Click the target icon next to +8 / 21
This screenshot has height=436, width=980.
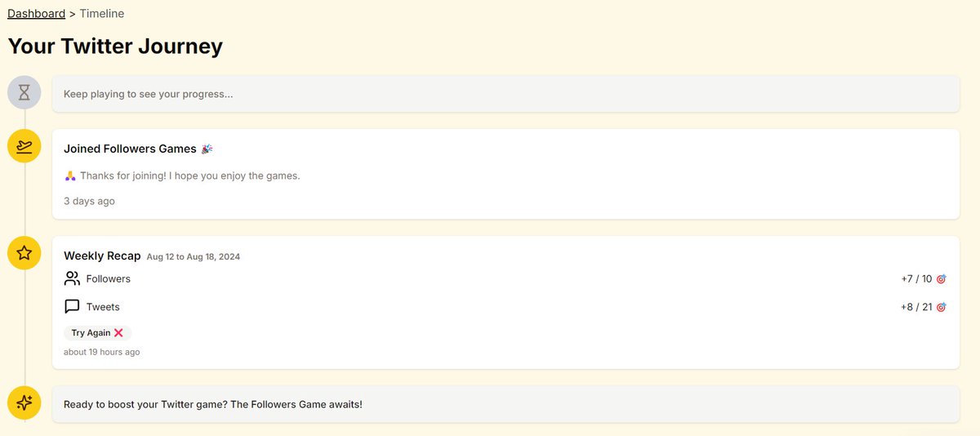[x=941, y=307]
